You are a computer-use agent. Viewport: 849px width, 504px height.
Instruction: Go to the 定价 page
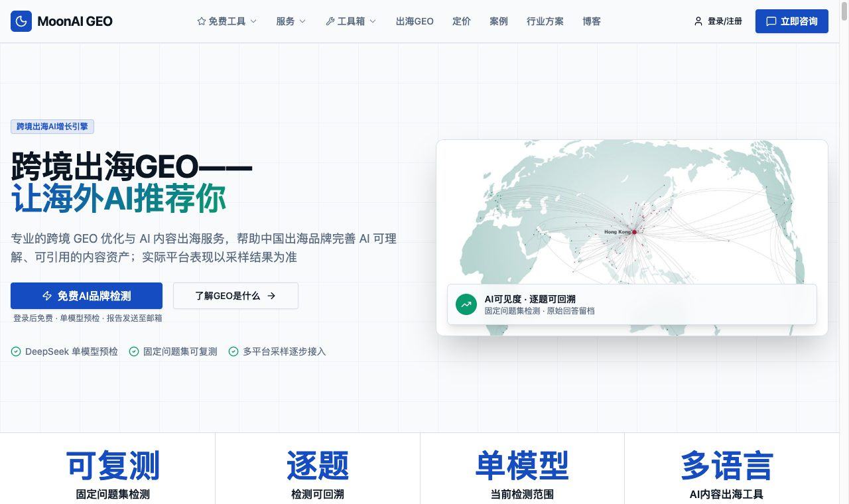[x=462, y=21]
